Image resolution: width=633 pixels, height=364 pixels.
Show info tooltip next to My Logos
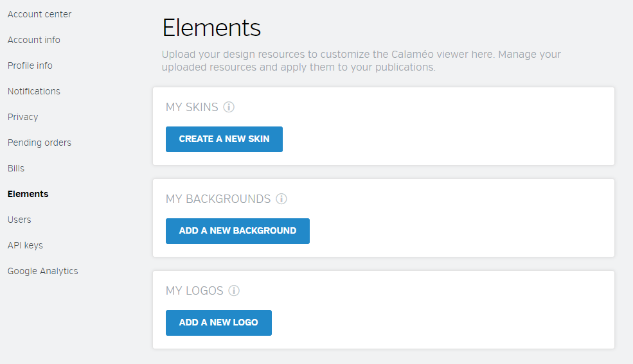coord(234,291)
